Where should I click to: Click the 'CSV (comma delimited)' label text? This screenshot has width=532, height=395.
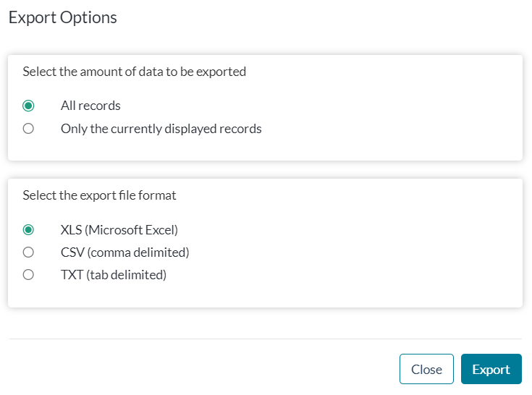pyautogui.click(x=124, y=252)
